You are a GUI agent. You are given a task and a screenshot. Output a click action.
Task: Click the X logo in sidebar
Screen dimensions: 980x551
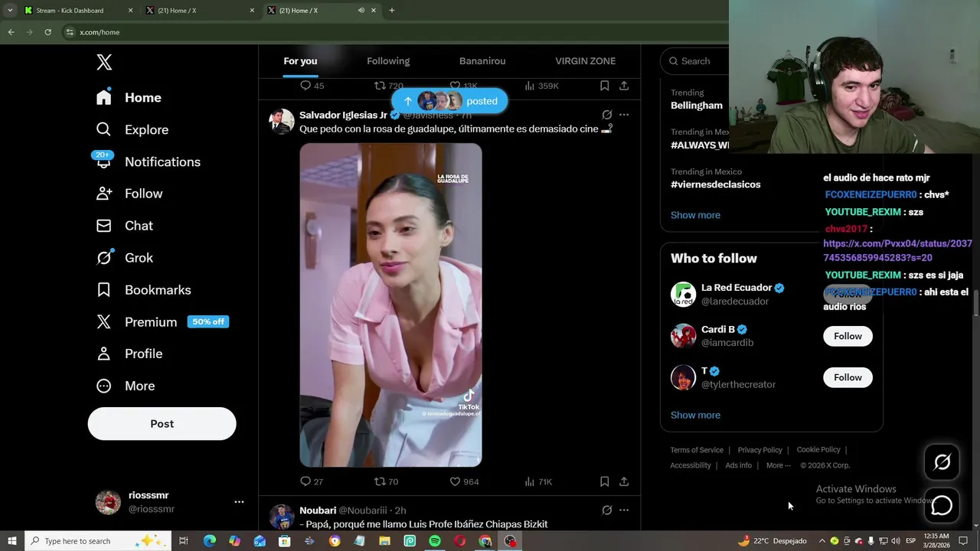coord(104,62)
